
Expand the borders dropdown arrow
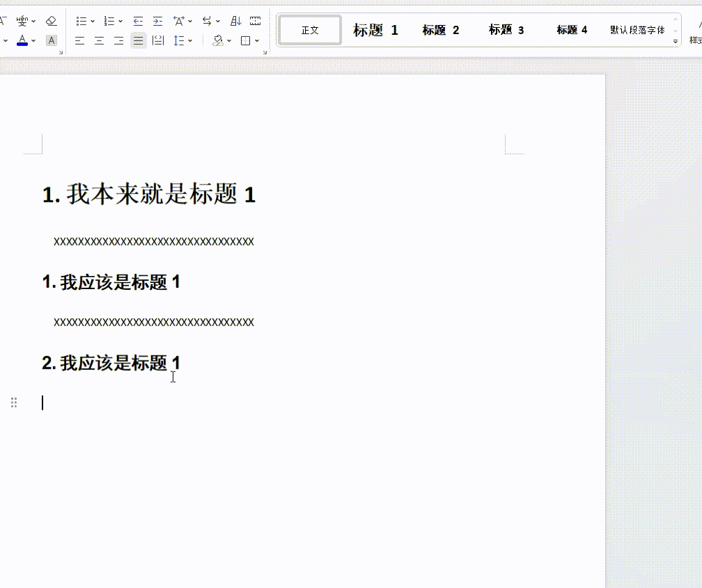(256, 40)
